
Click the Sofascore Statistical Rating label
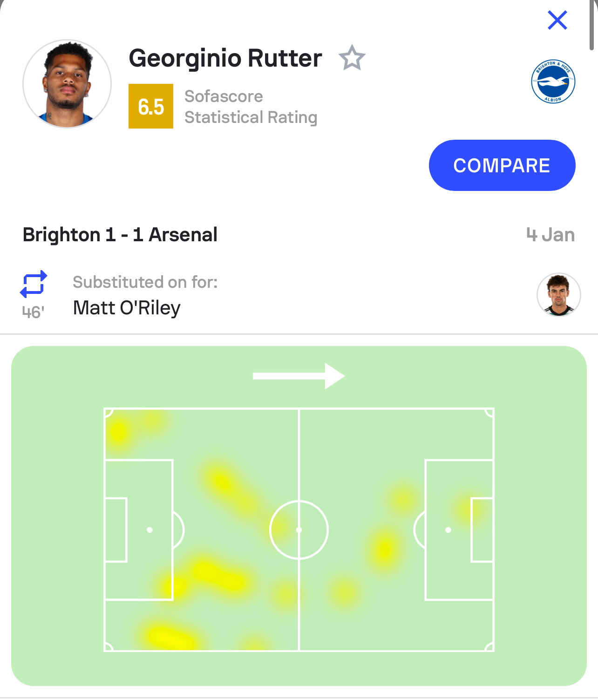pyautogui.click(x=251, y=107)
